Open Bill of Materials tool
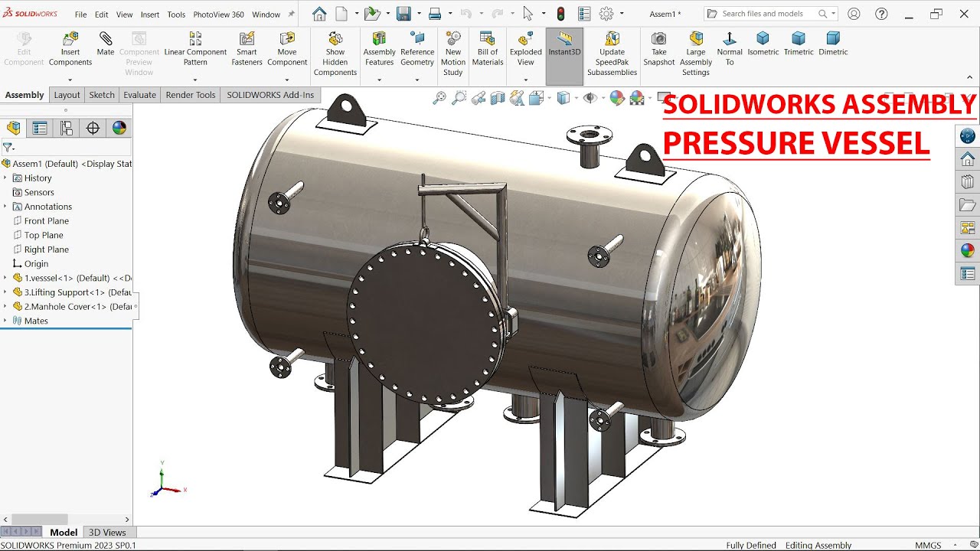 488,50
